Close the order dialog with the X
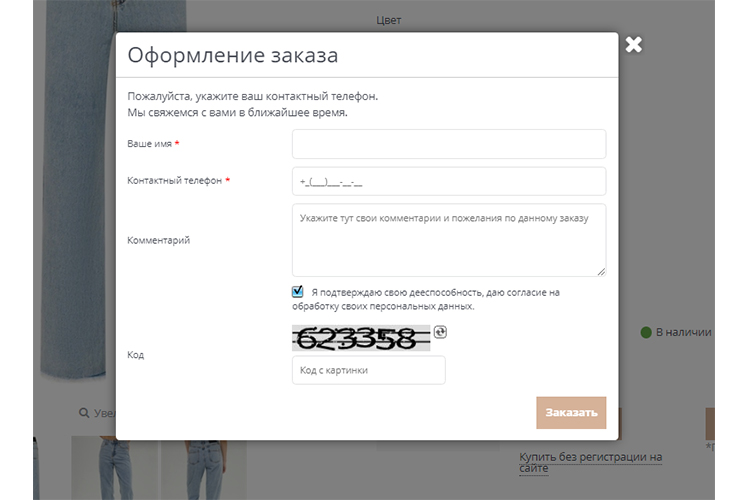 click(x=633, y=44)
